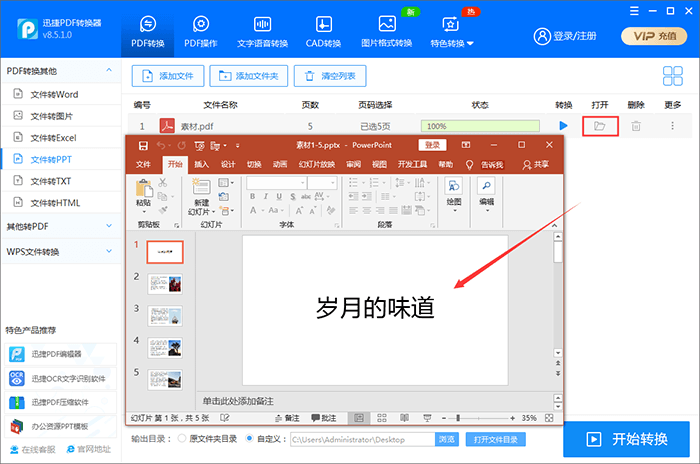Open the font name dropdown in PowerPoint
The width and height of the screenshot is (700, 464).
pyautogui.click(x=302, y=183)
